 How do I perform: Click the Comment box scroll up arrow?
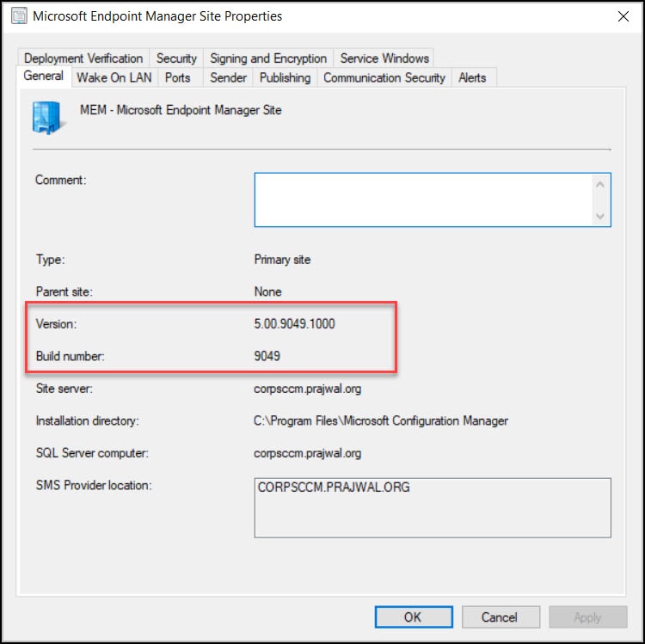[600, 185]
